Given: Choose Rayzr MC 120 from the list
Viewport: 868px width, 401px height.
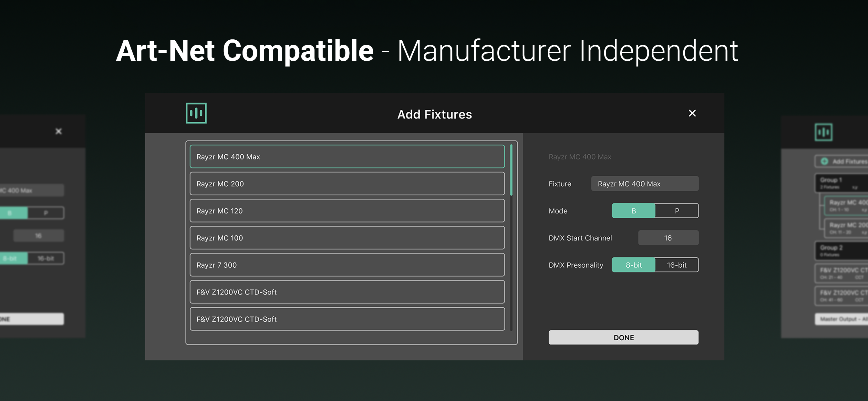Looking at the screenshot, I should [347, 211].
